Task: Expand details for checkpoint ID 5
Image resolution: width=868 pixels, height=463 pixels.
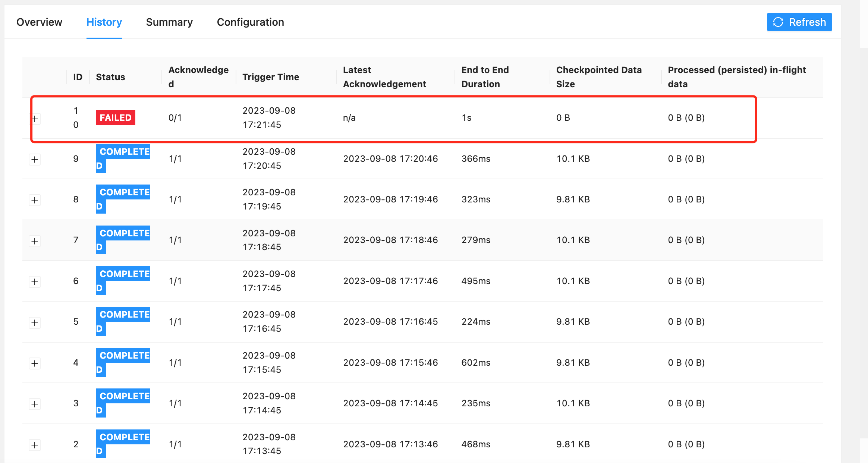Action: pos(35,323)
